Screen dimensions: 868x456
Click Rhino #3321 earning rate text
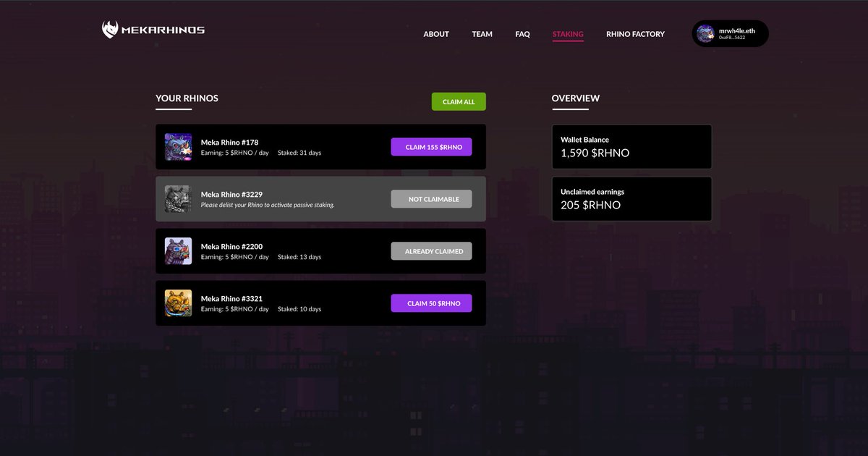click(x=235, y=309)
